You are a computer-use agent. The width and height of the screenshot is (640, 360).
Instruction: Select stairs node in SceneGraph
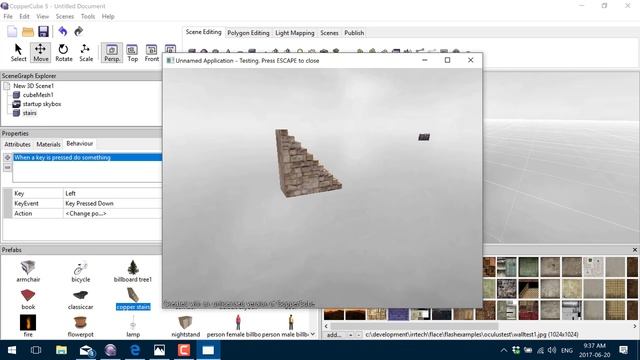pos(29,113)
